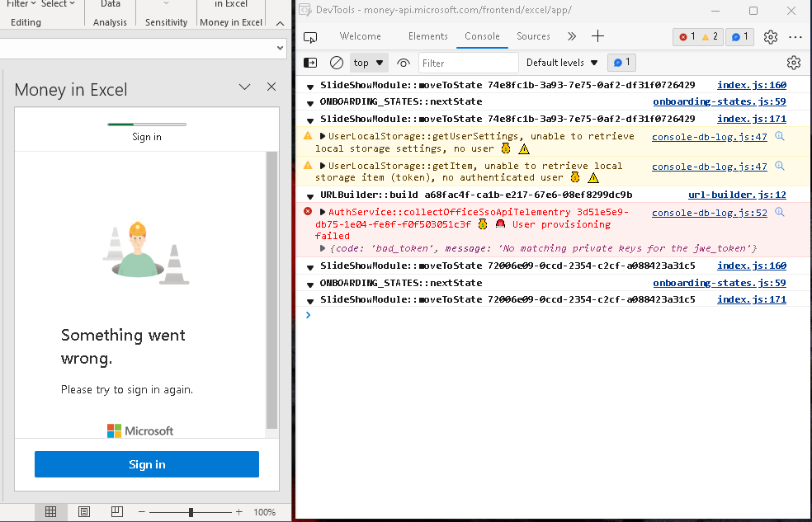The image size is (812, 522).
Task: Select the inspect element tool in DevTools
Action: click(x=310, y=37)
